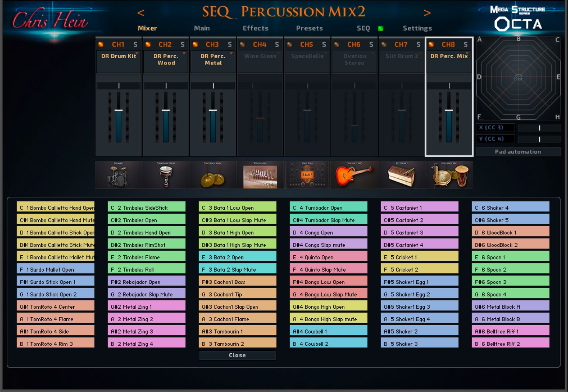Open the Presets tab
The width and height of the screenshot is (568, 392).
coord(309,28)
